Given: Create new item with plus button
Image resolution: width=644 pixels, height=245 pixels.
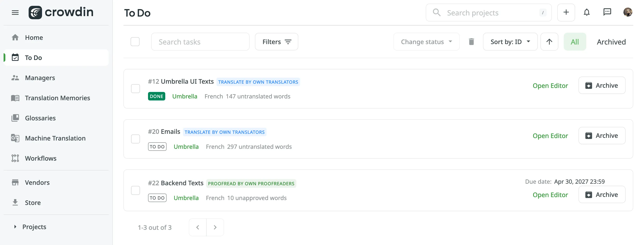Looking at the screenshot, I should (x=566, y=12).
